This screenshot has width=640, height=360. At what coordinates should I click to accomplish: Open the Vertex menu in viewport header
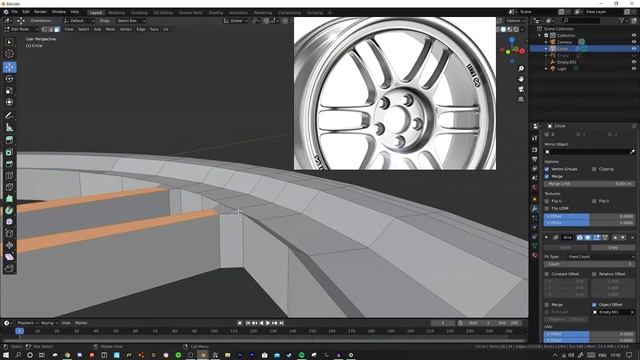[125, 29]
